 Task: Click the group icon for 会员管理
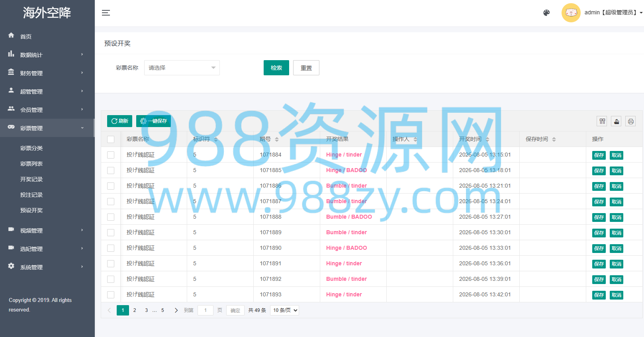pos(11,109)
